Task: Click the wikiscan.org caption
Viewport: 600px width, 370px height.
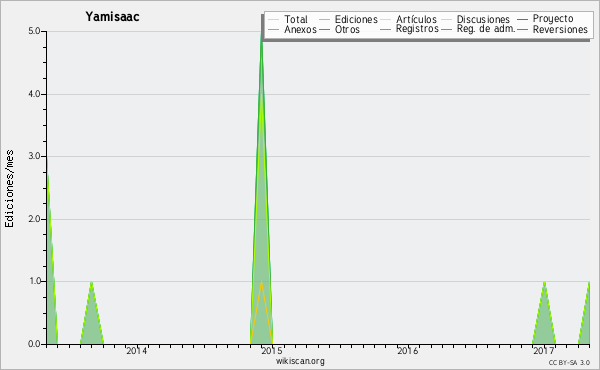Action: point(300,361)
